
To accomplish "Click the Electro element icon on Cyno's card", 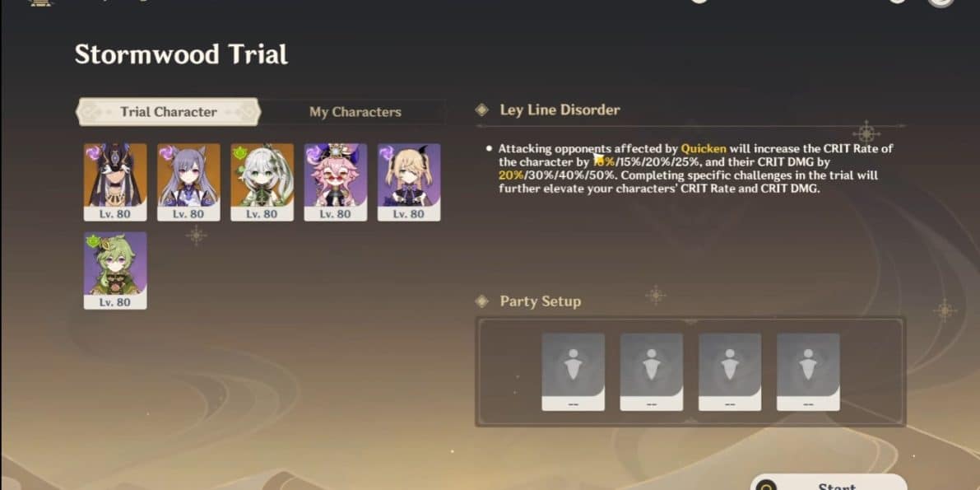I will (92, 152).
